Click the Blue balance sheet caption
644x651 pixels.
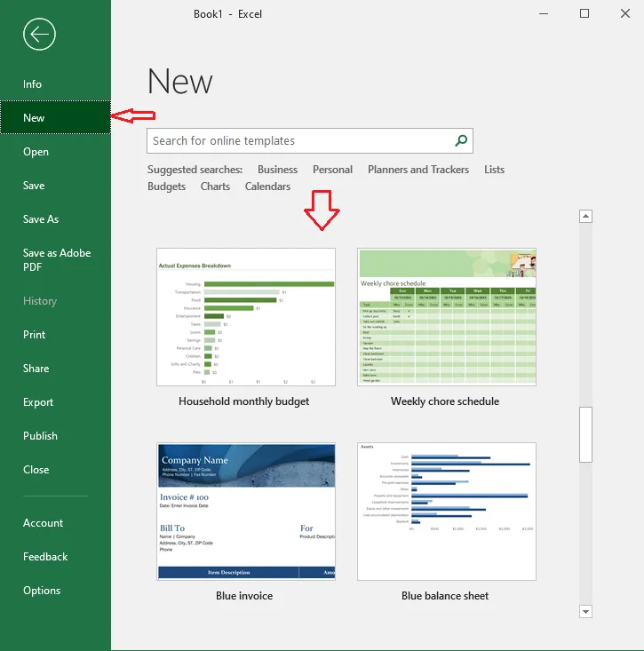[x=445, y=596]
